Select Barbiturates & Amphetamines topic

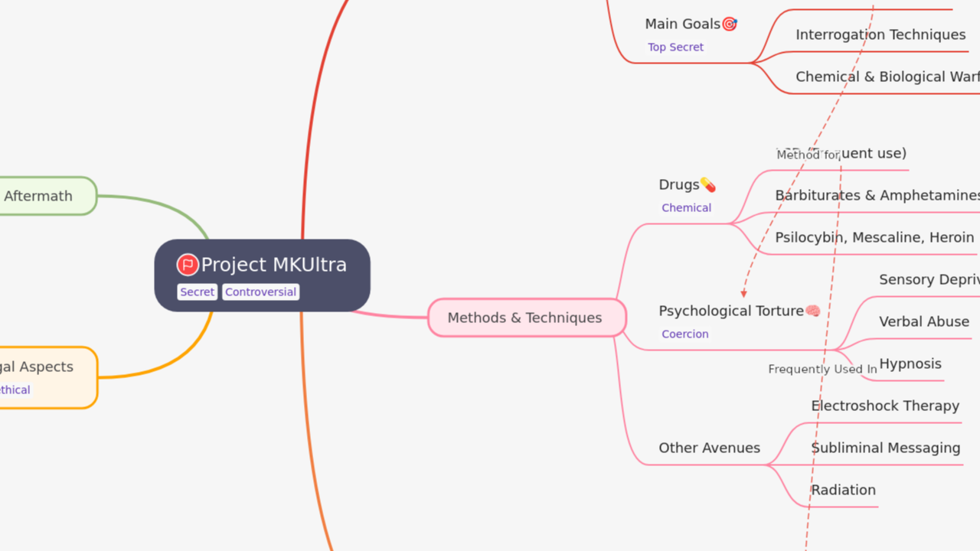(x=877, y=195)
